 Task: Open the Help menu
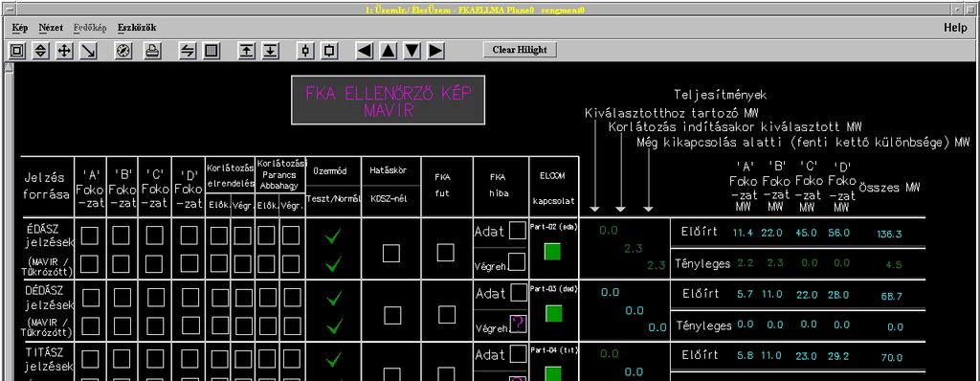955,28
